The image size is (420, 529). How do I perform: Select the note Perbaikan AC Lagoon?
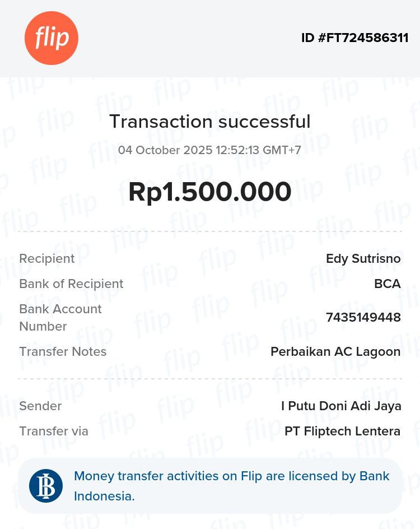tap(335, 352)
